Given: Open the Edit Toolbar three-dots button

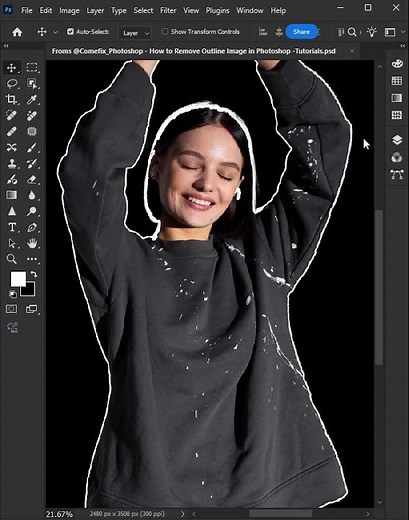Looking at the screenshot, I should pos(32,259).
